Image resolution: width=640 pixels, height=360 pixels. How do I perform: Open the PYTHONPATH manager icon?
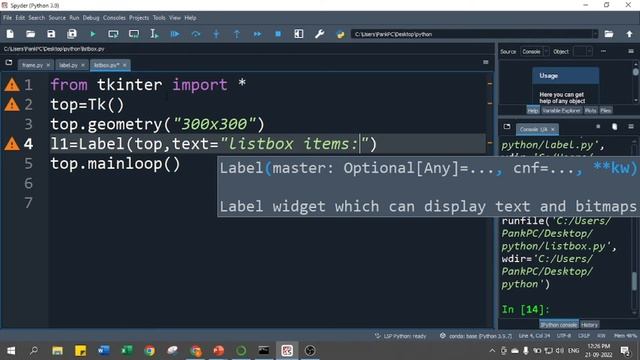[340, 34]
